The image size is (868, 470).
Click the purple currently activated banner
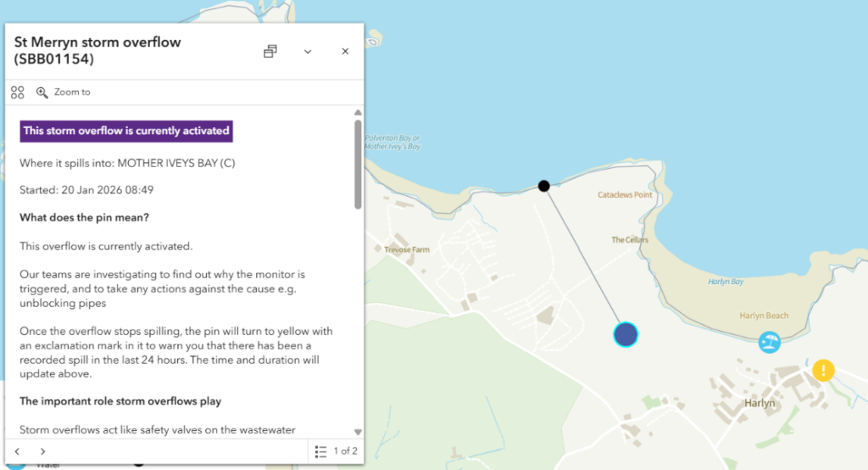pyautogui.click(x=126, y=131)
